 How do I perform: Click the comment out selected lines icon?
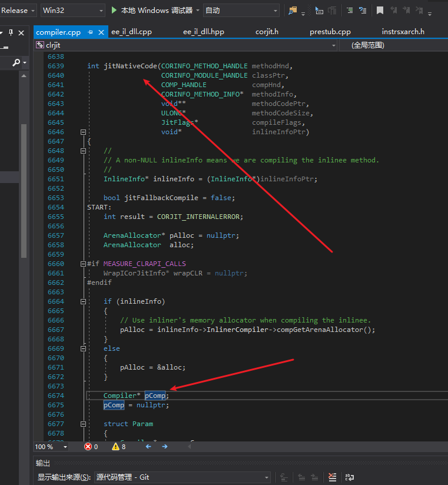click(350, 11)
